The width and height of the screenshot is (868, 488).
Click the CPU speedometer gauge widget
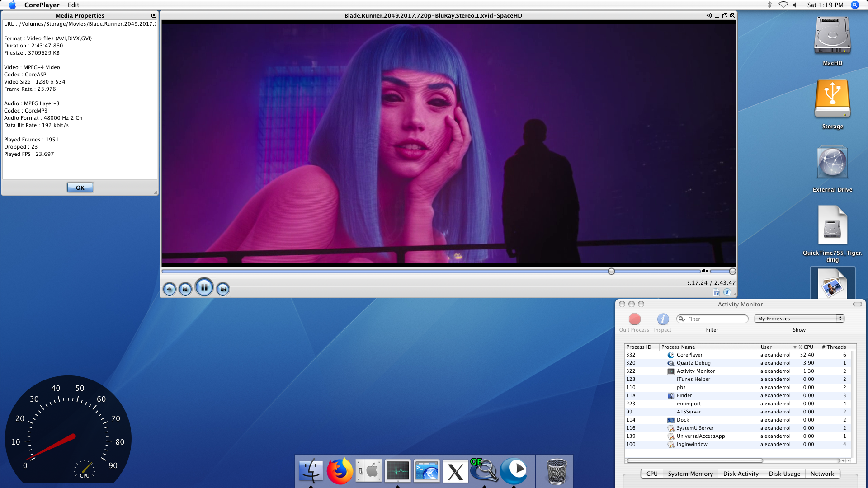(68, 429)
